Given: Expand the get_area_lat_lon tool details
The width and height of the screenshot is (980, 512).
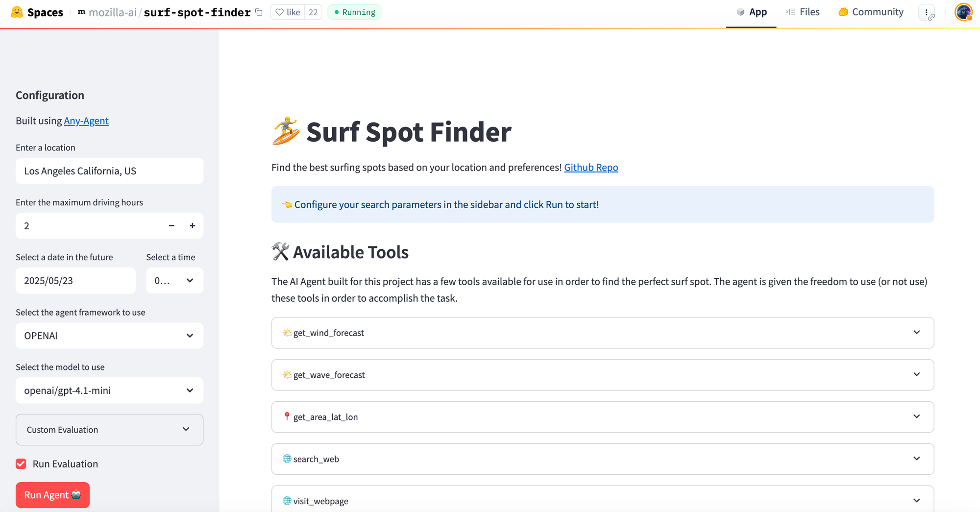Looking at the screenshot, I should coord(603,417).
